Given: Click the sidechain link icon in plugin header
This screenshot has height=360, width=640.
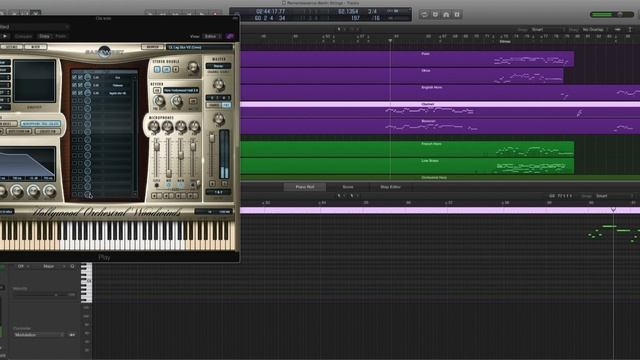Looking at the screenshot, I should 230,36.
